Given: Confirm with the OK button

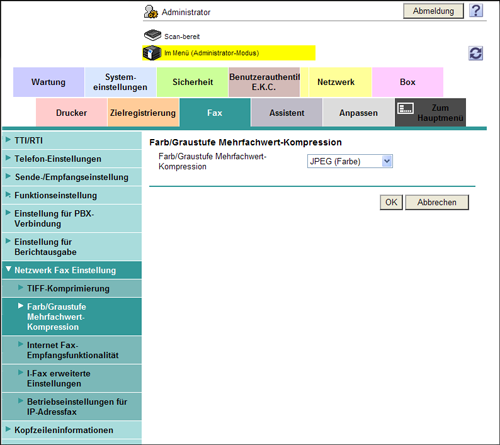Looking at the screenshot, I should 391,202.
